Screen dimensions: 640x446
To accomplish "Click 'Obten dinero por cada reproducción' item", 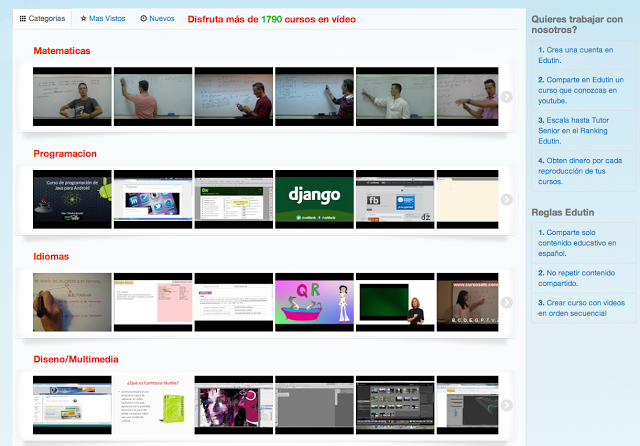I will (583, 171).
